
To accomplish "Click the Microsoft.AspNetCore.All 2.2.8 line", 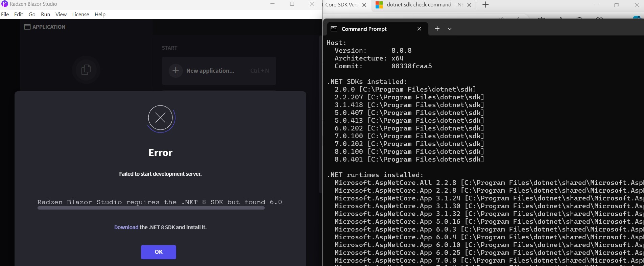I will tap(489, 183).
